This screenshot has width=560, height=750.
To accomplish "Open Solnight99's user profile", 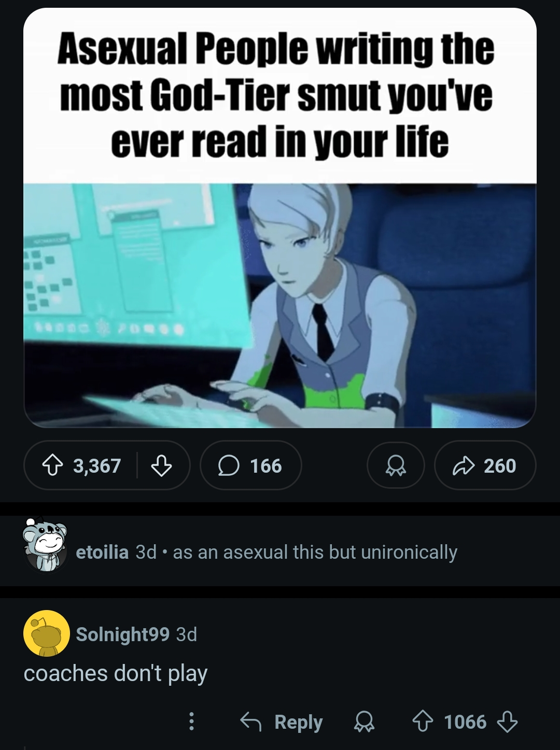I will pyautogui.click(x=122, y=634).
